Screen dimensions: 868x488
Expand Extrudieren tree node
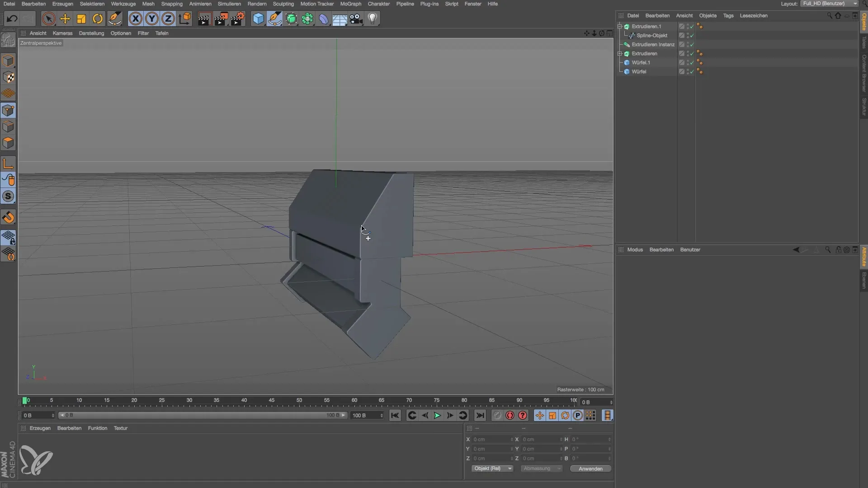point(620,53)
